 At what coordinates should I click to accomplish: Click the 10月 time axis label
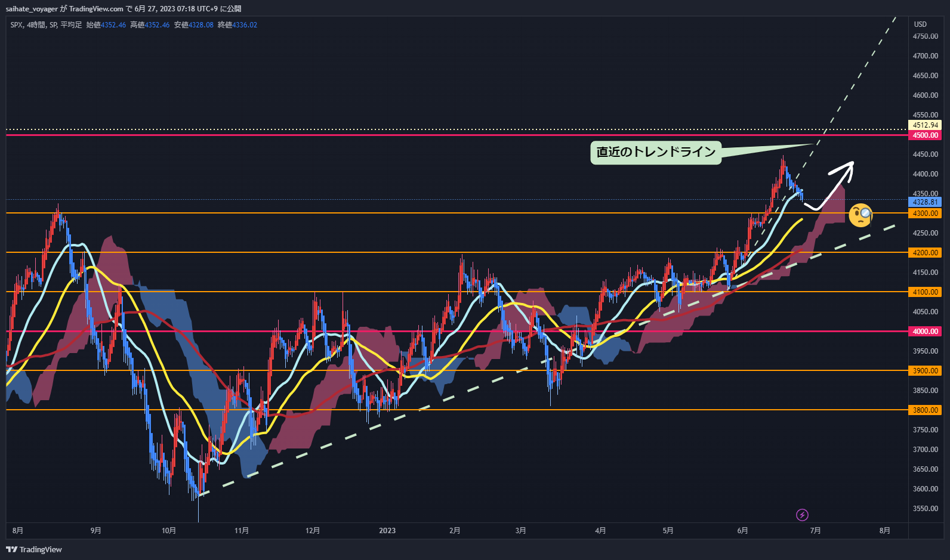click(x=169, y=531)
